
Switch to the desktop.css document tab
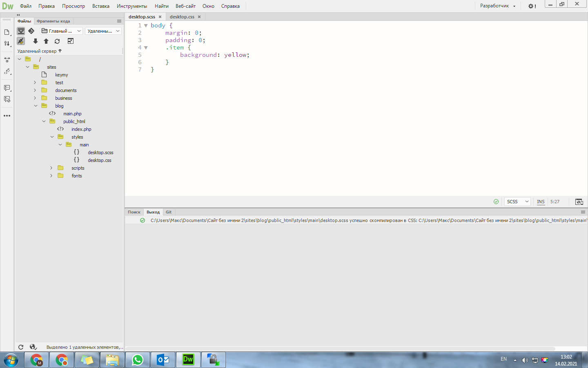point(182,17)
